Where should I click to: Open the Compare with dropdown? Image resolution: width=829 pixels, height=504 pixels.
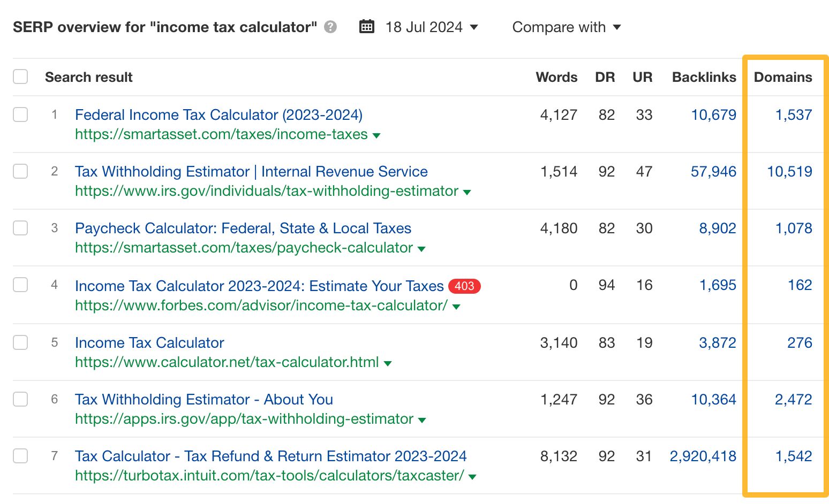tap(566, 27)
